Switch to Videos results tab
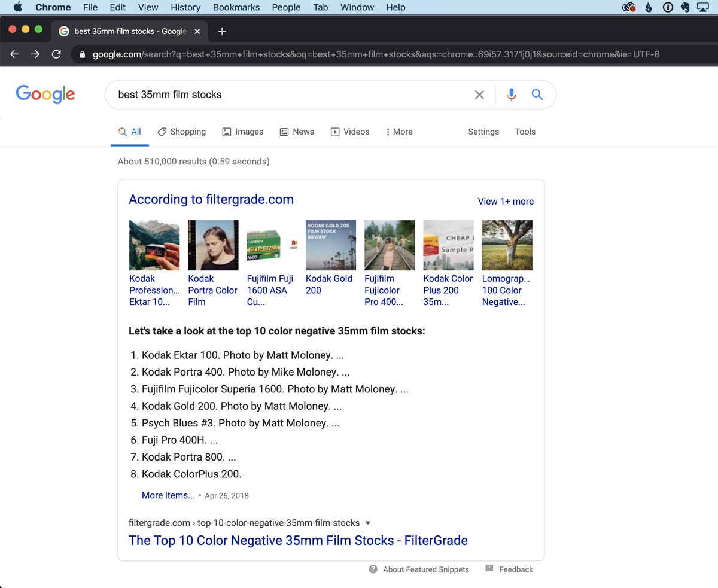 [350, 132]
